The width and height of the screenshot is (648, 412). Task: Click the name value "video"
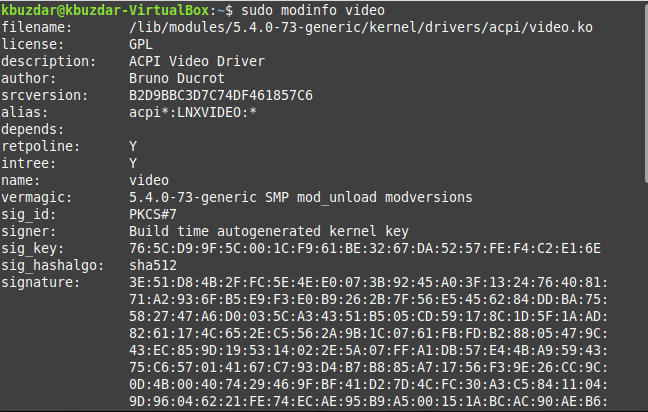click(149, 180)
